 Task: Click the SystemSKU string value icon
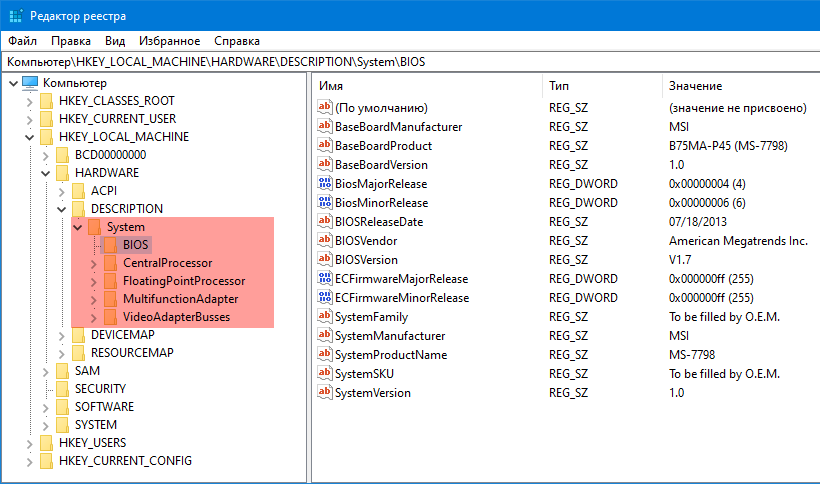[x=324, y=374]
